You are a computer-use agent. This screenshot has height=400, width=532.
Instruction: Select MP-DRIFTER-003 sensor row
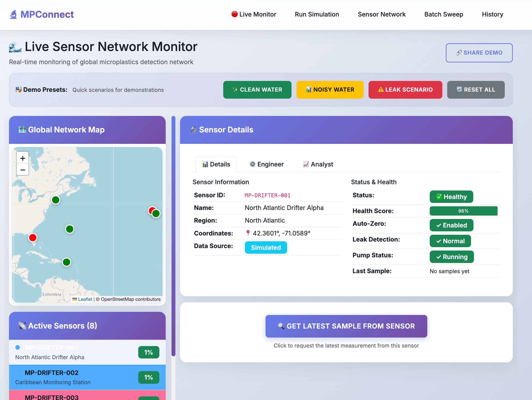click(x=87, y=395)
